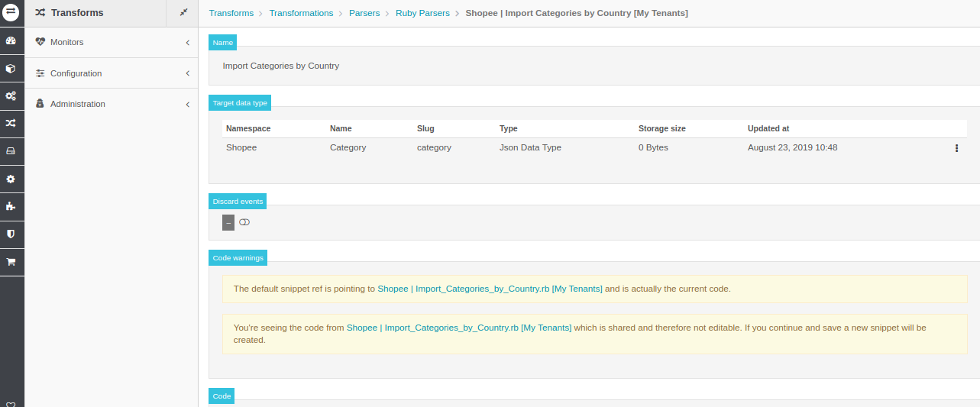
Task: Click the Code label tab
Action: click(222, 396)
